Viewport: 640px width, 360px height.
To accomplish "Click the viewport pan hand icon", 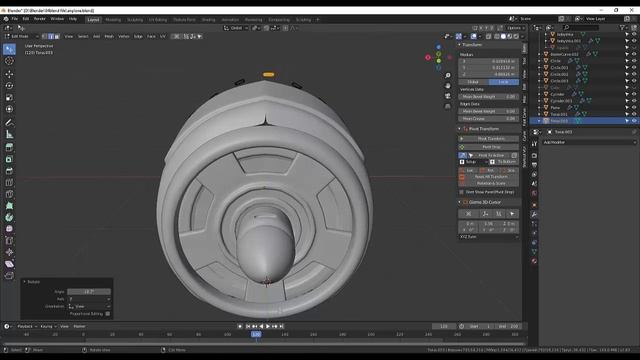I will pos(448,86).
